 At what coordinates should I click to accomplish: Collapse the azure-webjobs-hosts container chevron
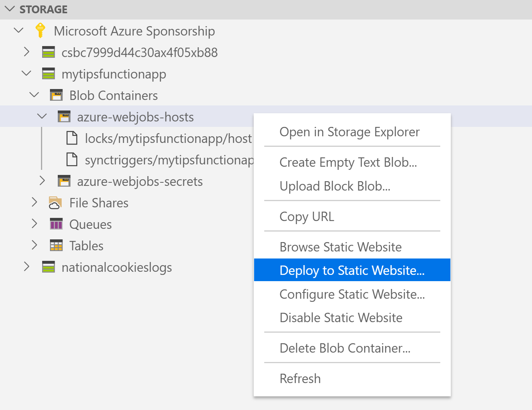(x=42, y=116)
